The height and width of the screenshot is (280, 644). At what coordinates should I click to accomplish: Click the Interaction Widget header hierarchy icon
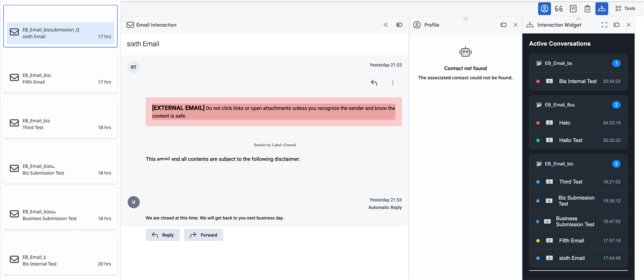click(530, 25)
